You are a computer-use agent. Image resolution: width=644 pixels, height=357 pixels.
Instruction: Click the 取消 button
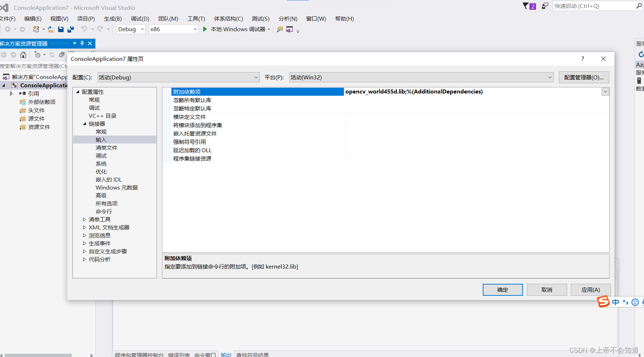(x=547, y=290)
